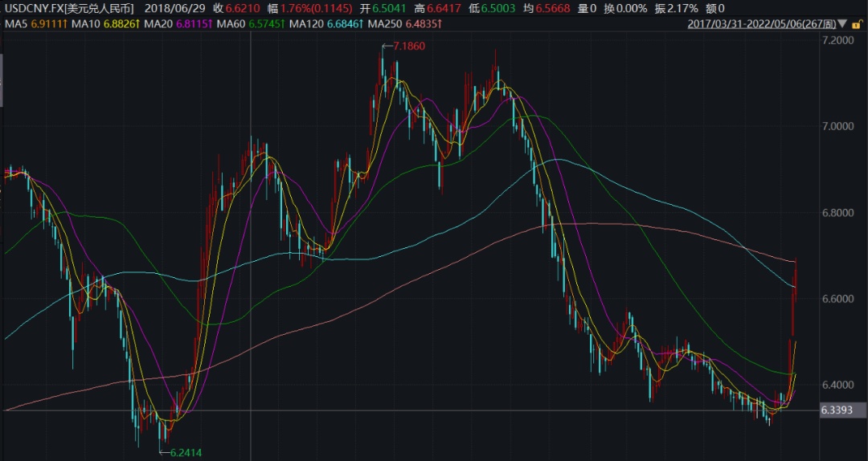Select the MA120 6.6846 indicator label
Viewport: 868px width, 461px height.
[326, 24]
